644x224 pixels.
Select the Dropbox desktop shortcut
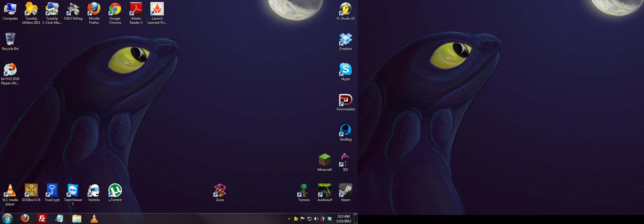pos(345,39)
